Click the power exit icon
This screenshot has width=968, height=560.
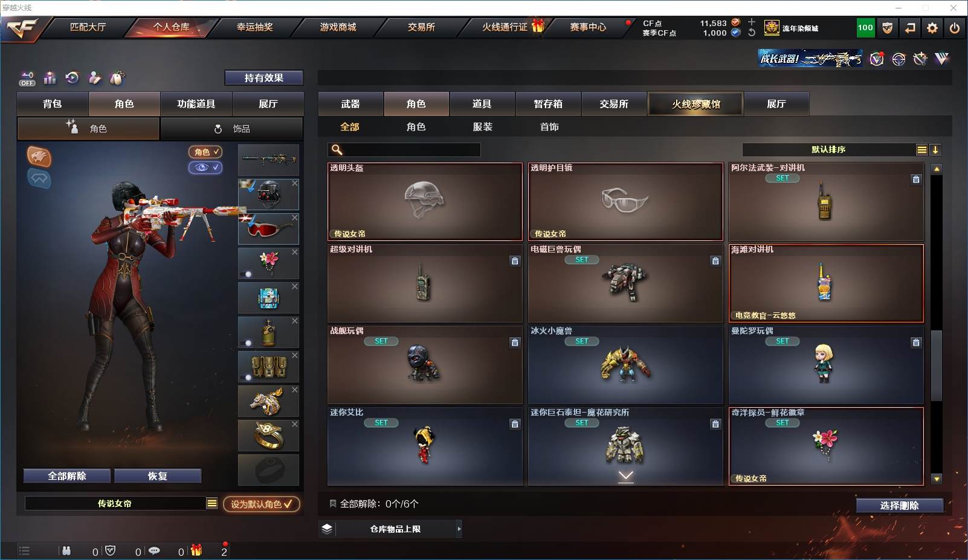click(x=955, y=28)
